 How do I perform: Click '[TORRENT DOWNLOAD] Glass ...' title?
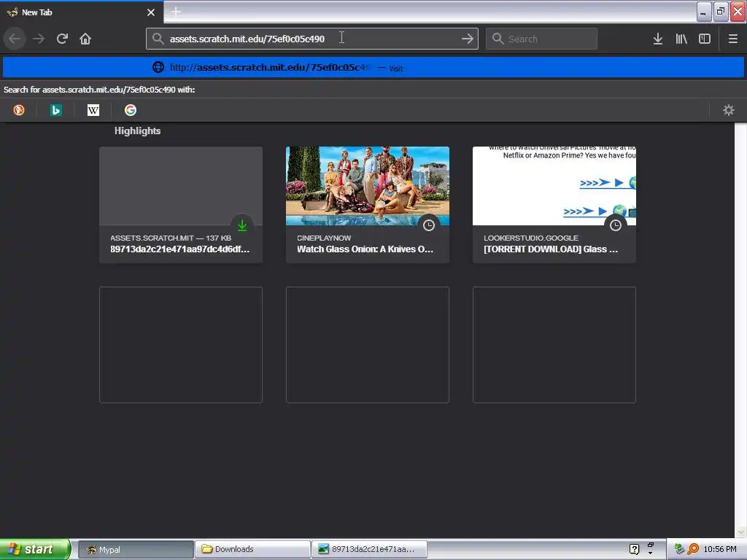[x=551, y=249]
